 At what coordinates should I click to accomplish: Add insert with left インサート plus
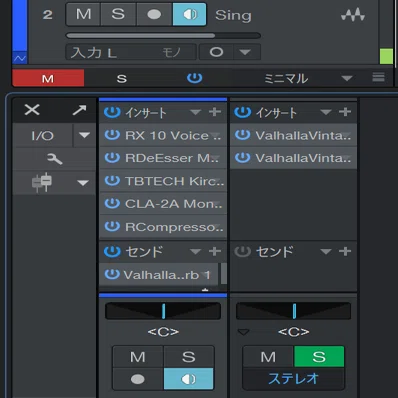(x=215, y=112)
